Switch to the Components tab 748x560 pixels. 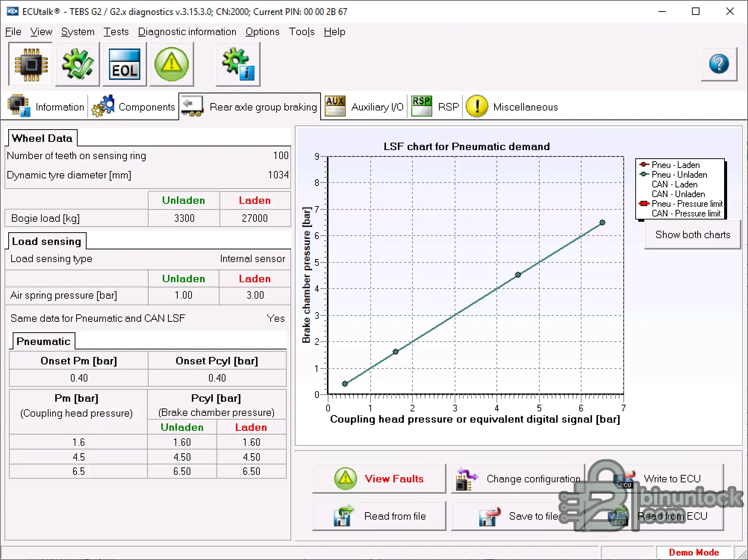coord(133,106)
